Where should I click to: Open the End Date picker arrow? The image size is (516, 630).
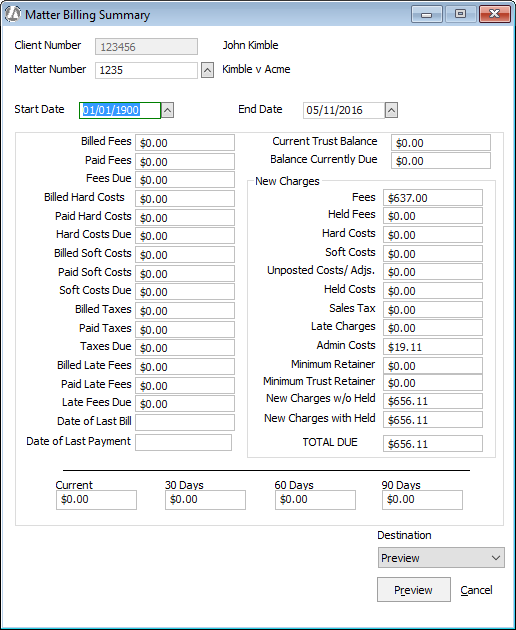tap(391, 110)
